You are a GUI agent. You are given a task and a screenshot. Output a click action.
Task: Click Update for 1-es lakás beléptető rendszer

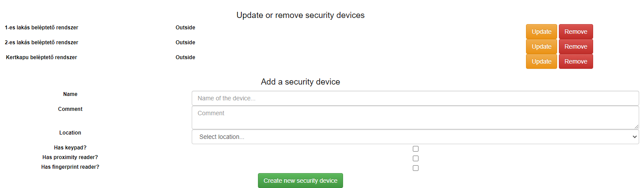pyautogui.click(x=541, y=32)
